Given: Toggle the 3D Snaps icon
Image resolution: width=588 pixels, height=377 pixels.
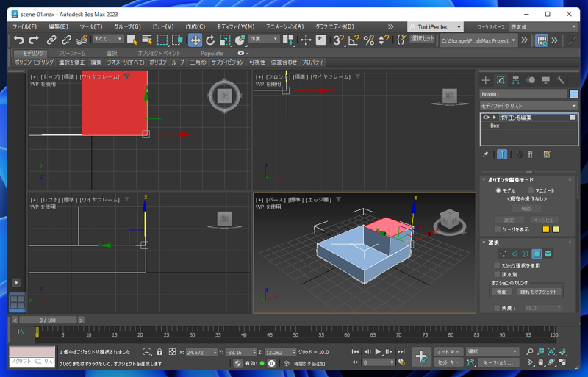Looking at the screenshot, I should (x=339, y=40).
